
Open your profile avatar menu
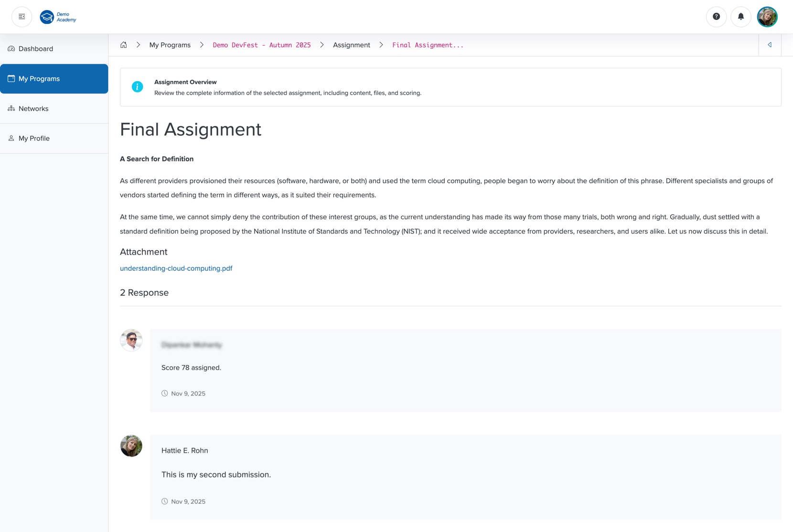pos(767,16)
